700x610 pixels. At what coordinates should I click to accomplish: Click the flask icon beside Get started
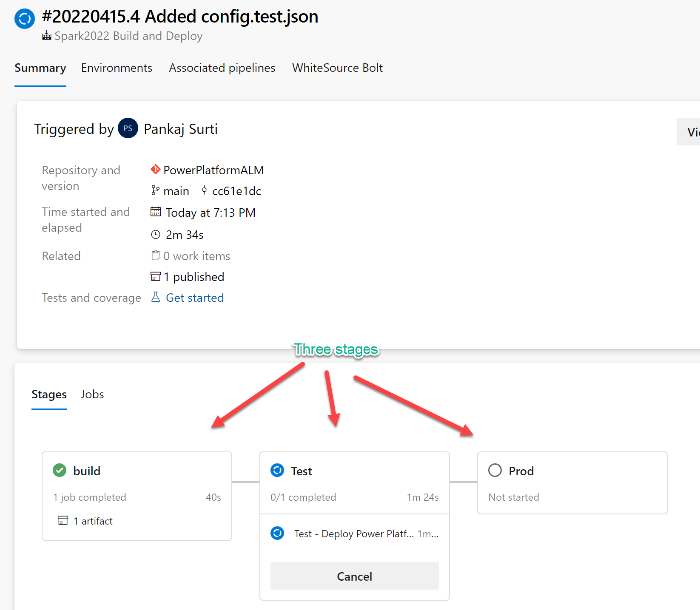click(156, 297)
